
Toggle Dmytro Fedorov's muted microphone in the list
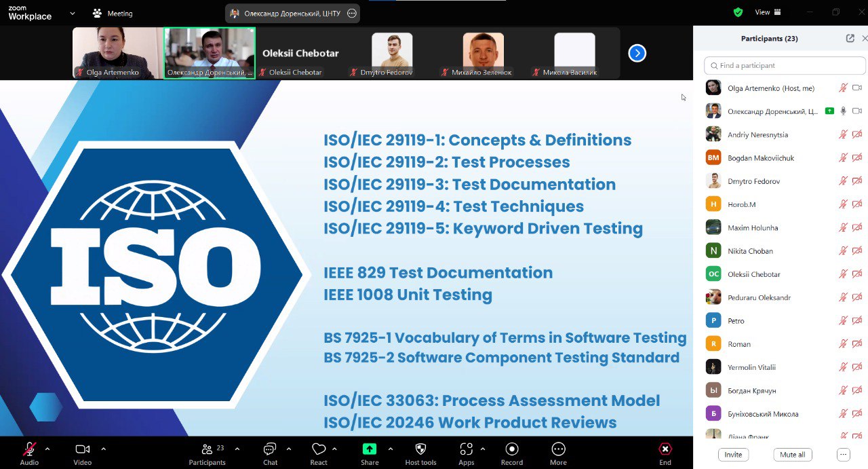point(844,181)
